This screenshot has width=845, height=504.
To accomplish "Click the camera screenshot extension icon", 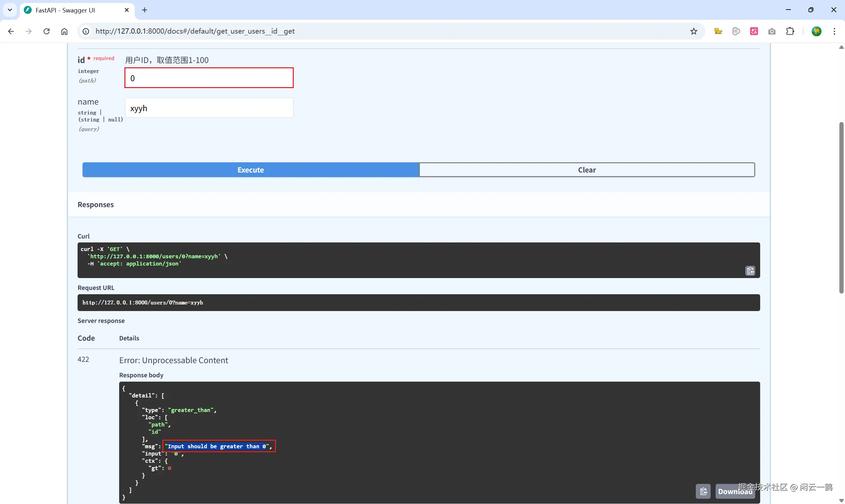I will click(772, 31).
